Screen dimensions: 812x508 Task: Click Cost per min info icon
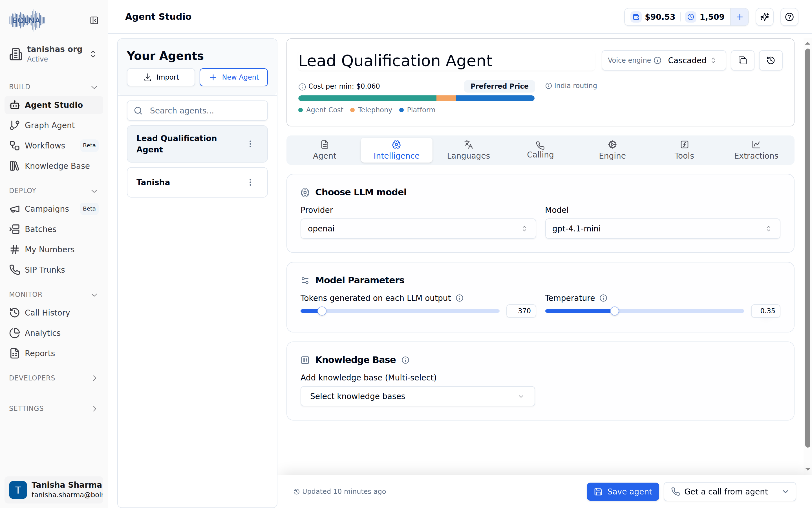(302, 87)
